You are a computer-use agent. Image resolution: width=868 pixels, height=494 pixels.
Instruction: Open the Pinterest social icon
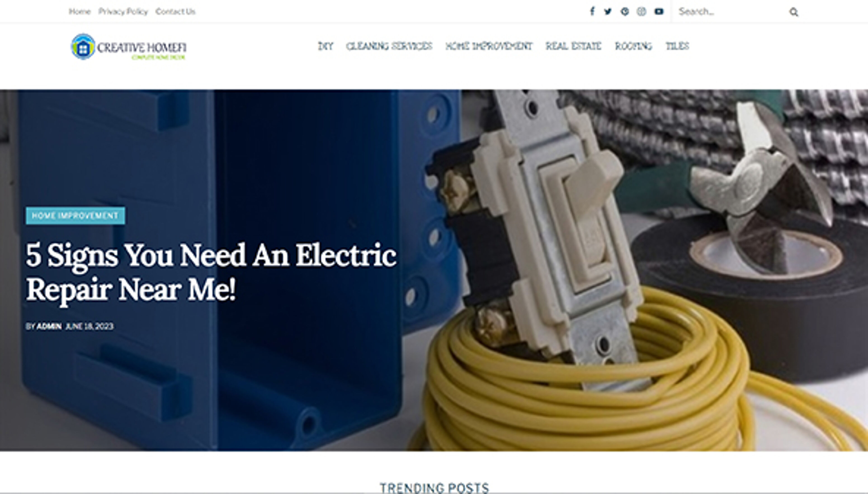(x=625, y=12)
